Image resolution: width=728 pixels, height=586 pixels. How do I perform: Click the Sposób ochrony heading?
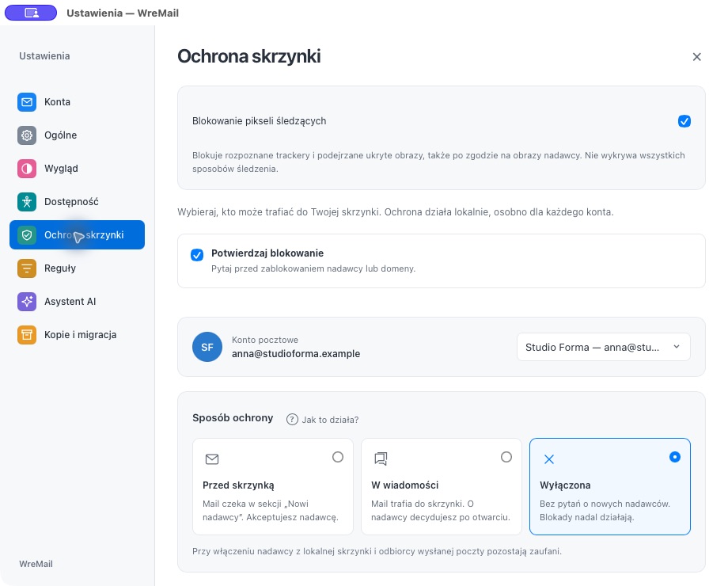(x=233, y=418)
